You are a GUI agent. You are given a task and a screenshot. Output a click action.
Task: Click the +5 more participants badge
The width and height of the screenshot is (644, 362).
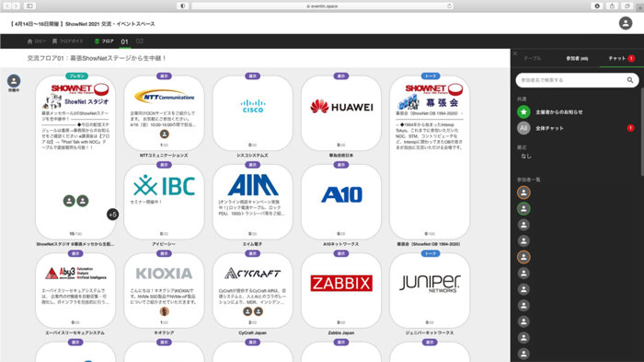(112, 215)
